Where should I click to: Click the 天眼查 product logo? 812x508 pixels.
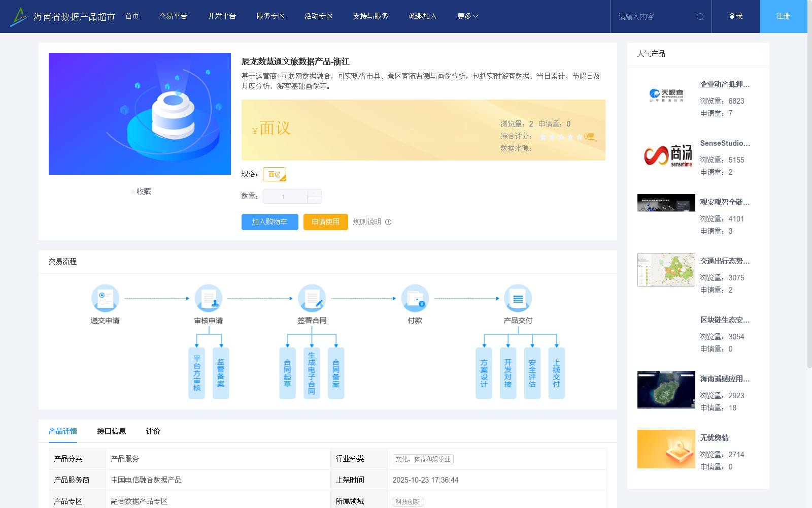click(x=666, y=95)
